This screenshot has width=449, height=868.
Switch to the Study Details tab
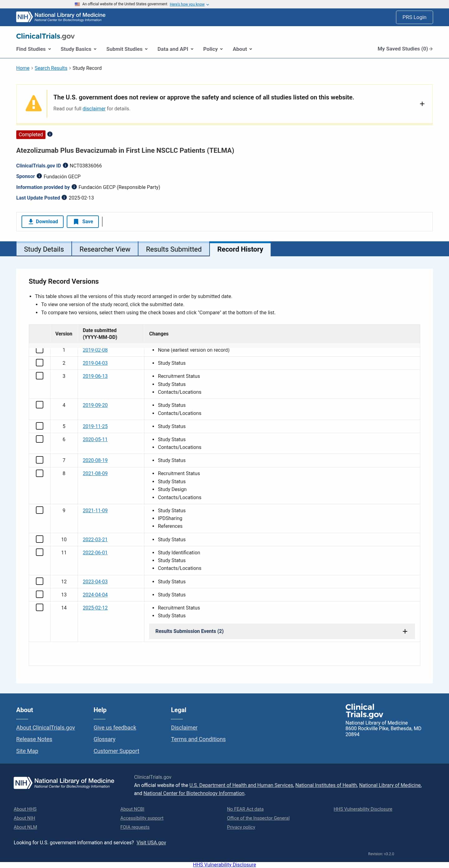pyautogui.click(x=44, y=249)
